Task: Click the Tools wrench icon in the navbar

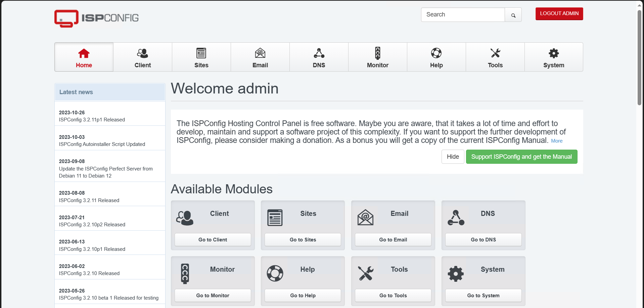Action: coord(495,53)
